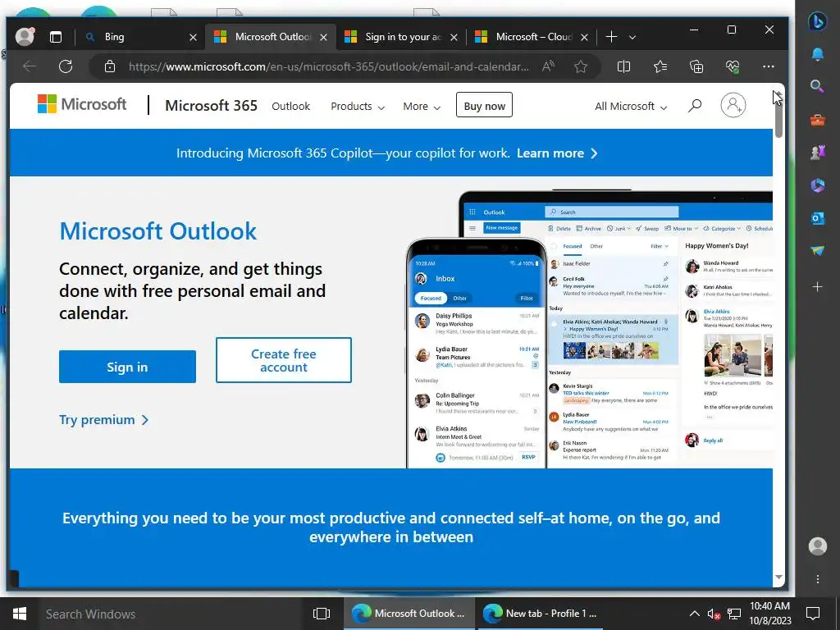Open the Windows Start menu
The height and width of the screenshot is (630, 840).
20,614
